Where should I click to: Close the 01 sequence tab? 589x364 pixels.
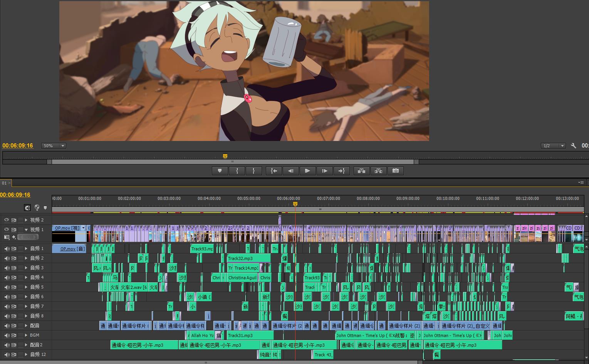(10, 183)
